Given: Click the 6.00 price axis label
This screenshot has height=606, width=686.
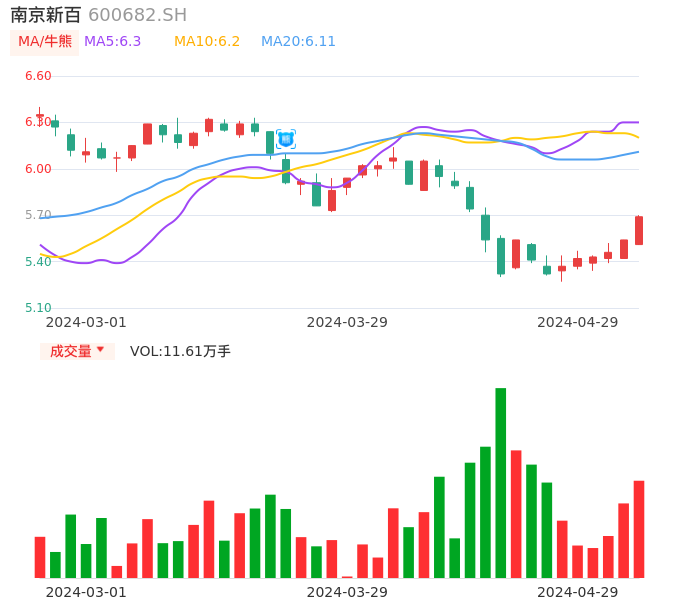Looking at the screenshot, I should coord(38,169).
